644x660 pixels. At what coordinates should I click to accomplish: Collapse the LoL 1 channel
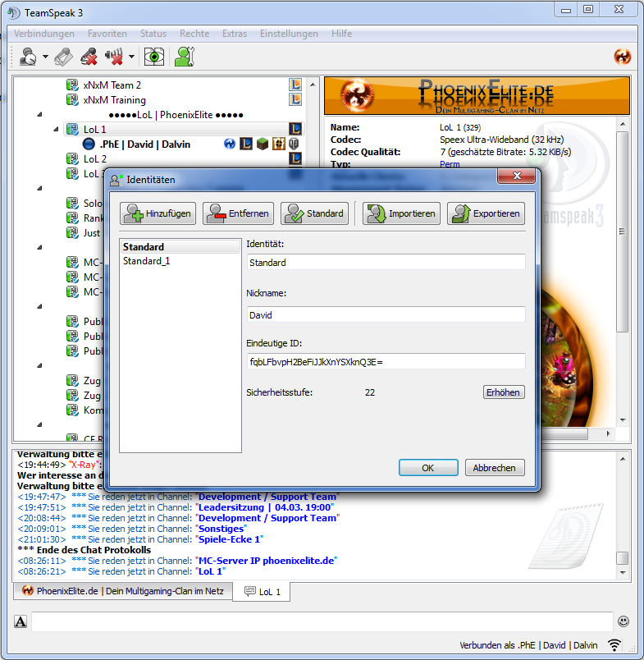[x=56, y=129]
